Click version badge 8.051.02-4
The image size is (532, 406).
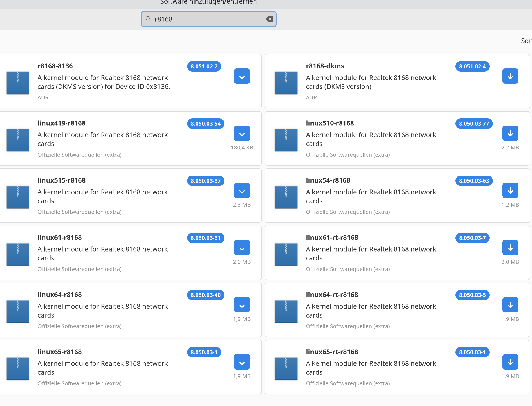point(472,66)
